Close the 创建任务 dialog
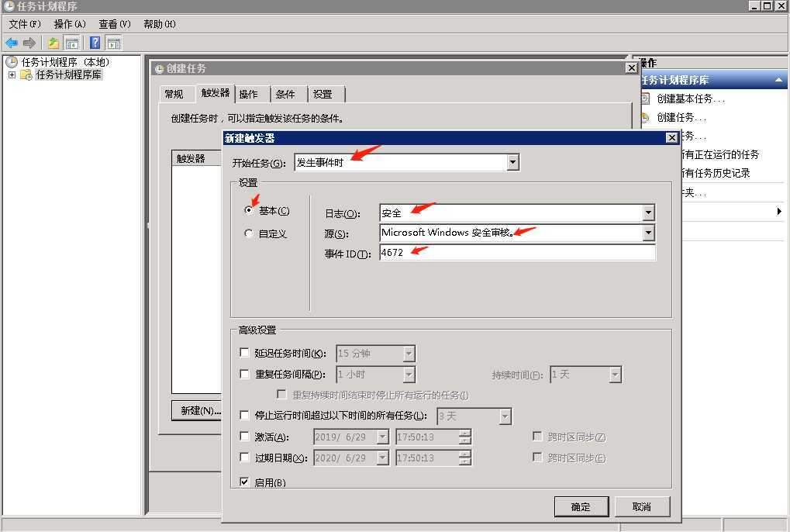Image resolution: width=790 pixels, height=532 pixels. pyautogui.click(x=631, y=68)
